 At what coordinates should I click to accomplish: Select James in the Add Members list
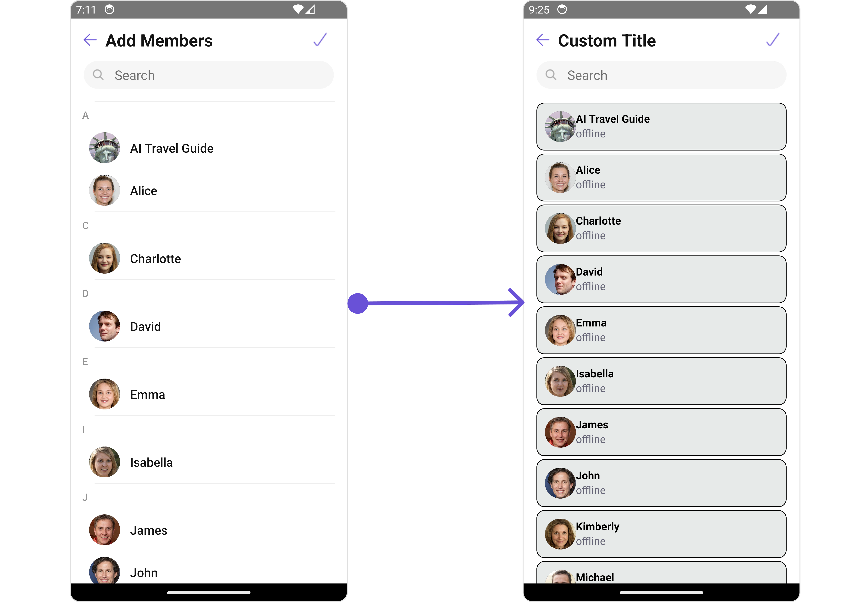(x=209, y=530)
